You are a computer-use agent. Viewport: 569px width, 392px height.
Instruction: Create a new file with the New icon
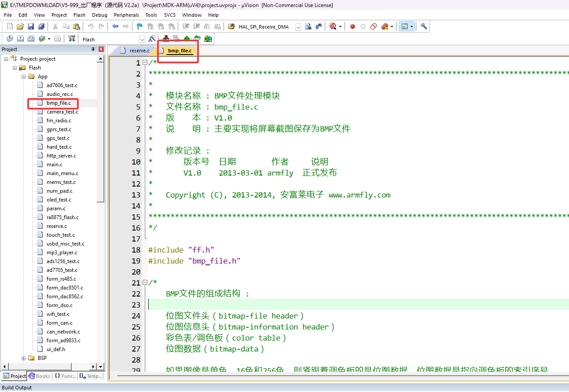10,26
